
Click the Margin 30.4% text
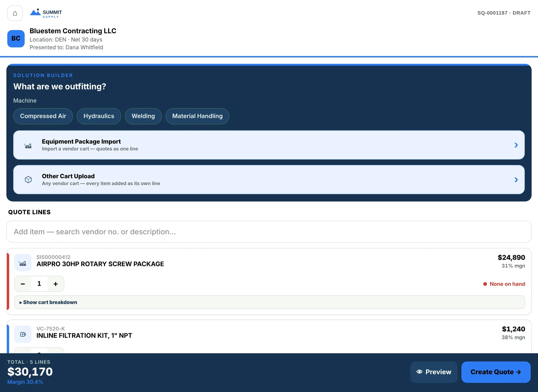tap(25, 382)
